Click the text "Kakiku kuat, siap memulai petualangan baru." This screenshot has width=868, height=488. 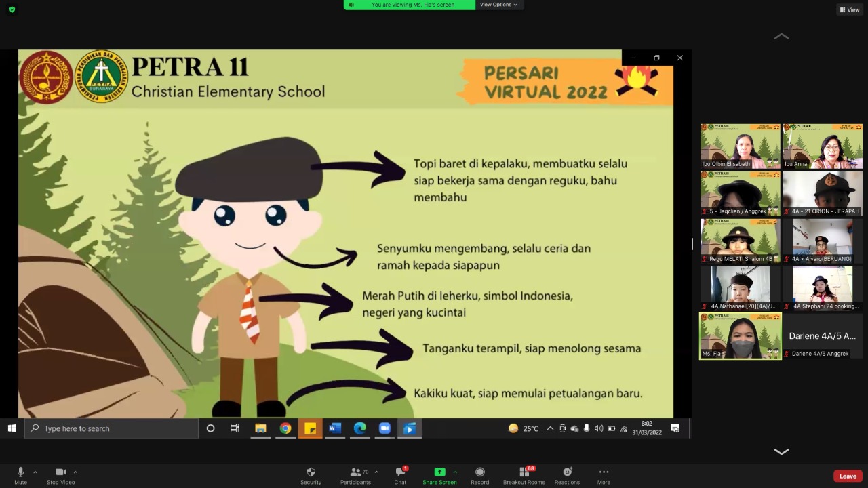pos(528,393)
